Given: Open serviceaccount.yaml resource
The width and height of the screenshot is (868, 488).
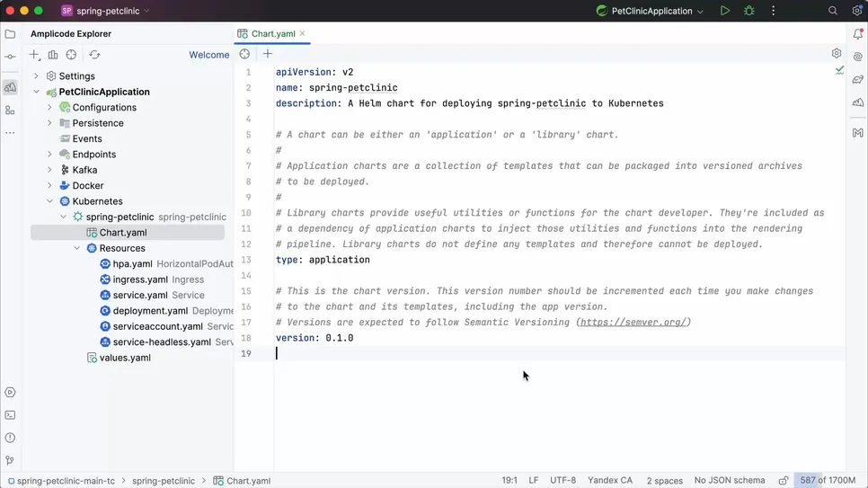Looking at the screenshot, I should point(158,326).
